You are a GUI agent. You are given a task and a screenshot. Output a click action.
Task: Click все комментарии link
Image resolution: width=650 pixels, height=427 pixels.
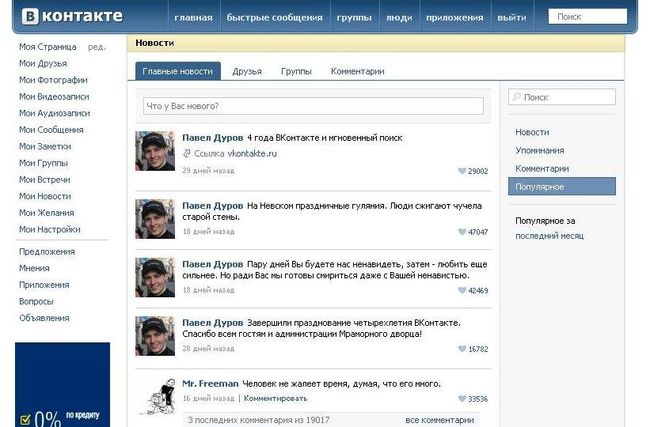click(x=439, y=420)
